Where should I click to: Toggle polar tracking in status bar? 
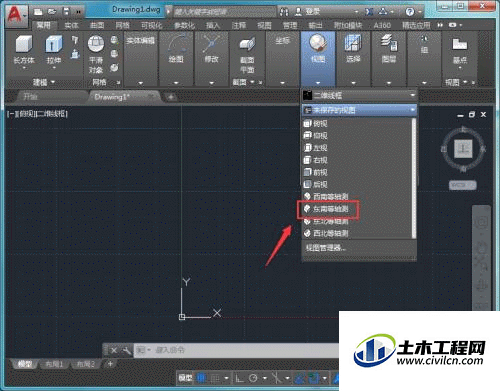point(253,378)
